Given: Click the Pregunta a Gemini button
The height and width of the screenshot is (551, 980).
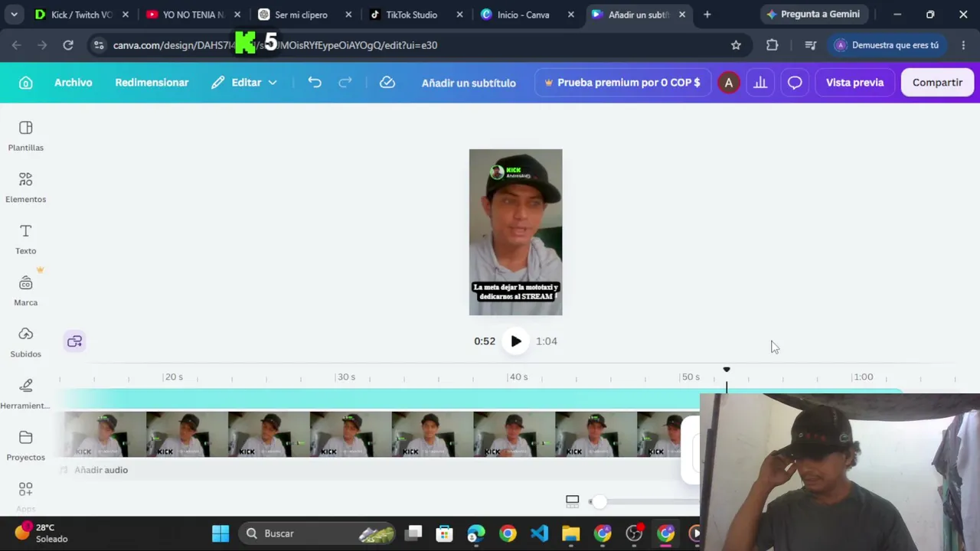Looking at the screenshot, I should (x=813, y=15).
